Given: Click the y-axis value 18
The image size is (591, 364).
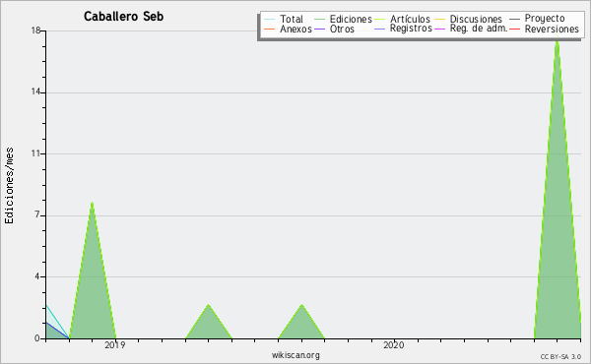Looking at the screenshot, I should click(x=35, y=30).
